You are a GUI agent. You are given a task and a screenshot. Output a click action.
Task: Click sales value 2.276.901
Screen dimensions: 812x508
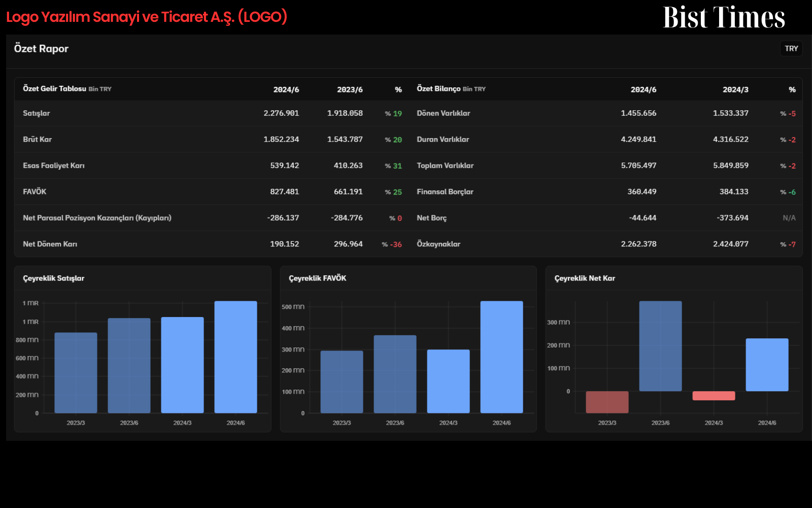pyautogui.click(x=281, y=113)
